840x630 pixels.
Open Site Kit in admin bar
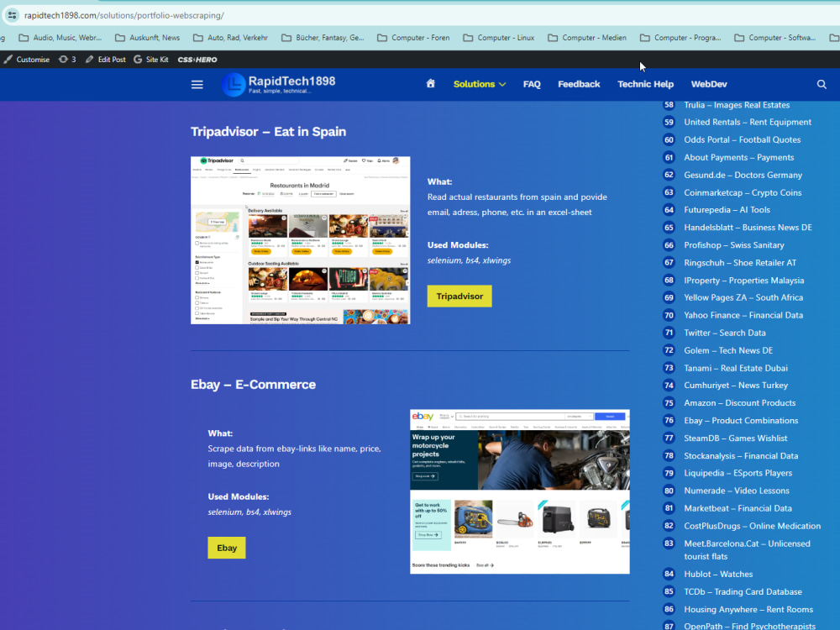(x=151, y=60)
